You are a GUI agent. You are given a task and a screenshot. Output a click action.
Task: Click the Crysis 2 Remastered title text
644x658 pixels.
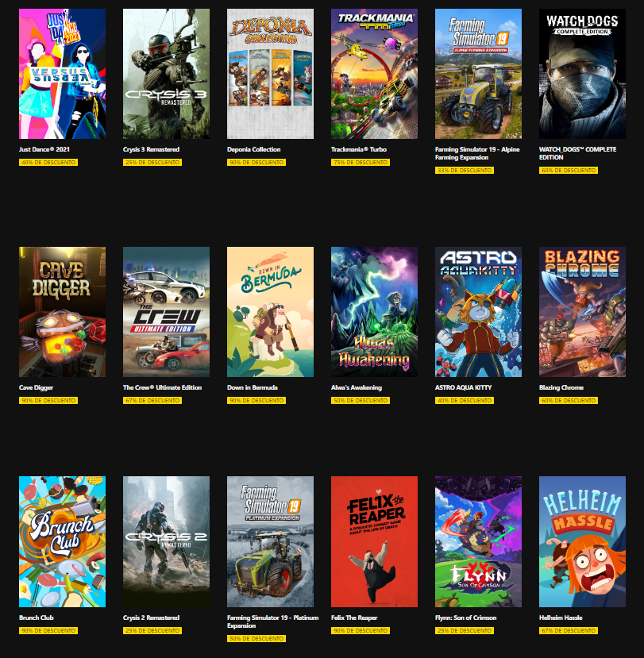click(151, 618)
